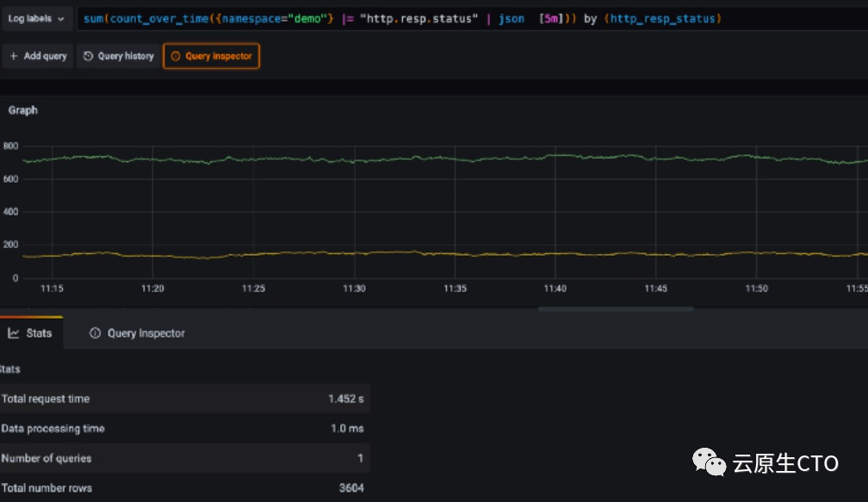Click the Graph panel title

pos(23,110)
